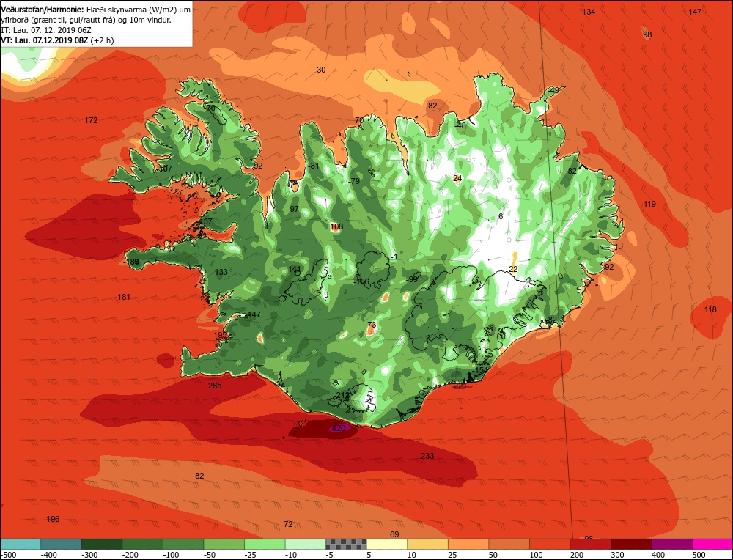
Task: Select the checkered -5 to 5 legend swatch
Action: point(346,544)
